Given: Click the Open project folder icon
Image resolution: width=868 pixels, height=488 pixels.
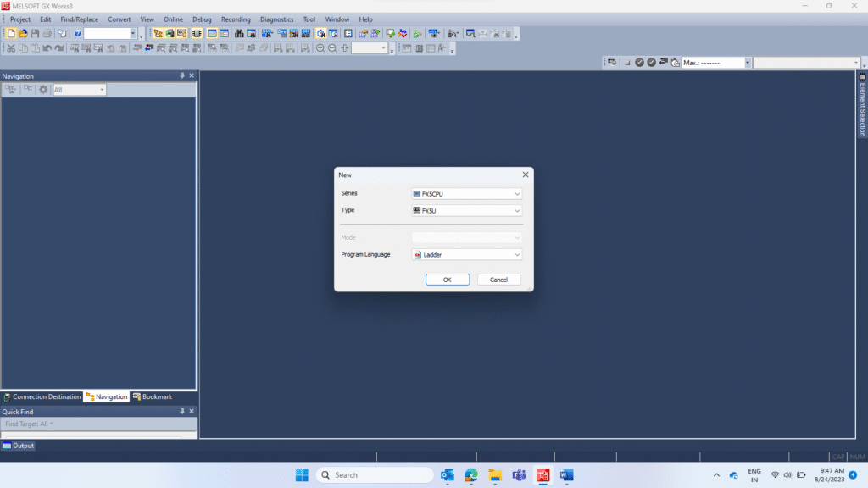Looking at the screenshot, I should click(23, 33).
